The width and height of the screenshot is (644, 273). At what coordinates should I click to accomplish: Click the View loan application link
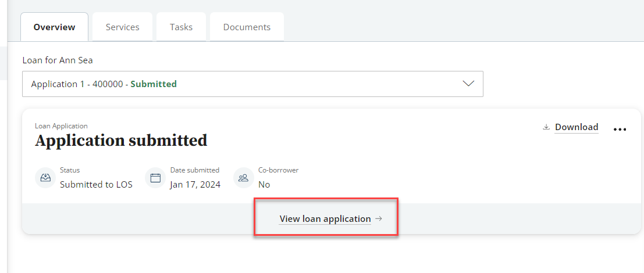325,219
